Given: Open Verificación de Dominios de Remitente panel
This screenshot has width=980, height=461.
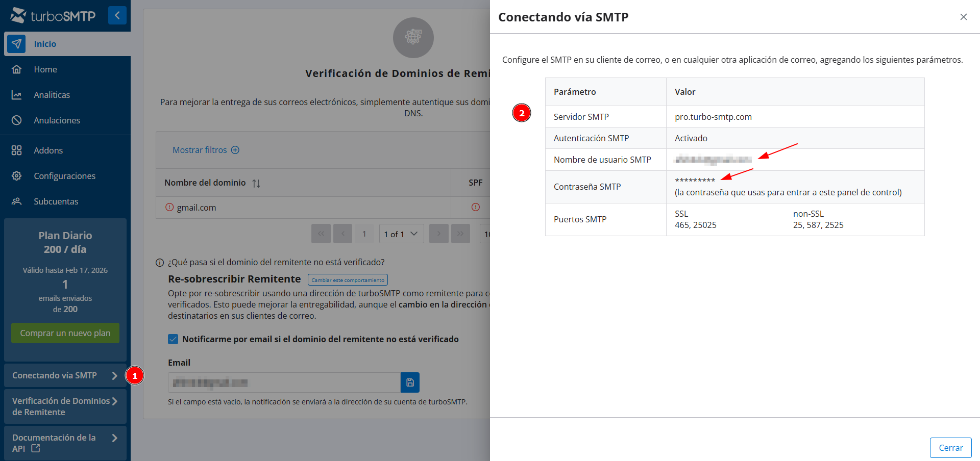Looking at the screenshot, I should (x=65, y=406).
